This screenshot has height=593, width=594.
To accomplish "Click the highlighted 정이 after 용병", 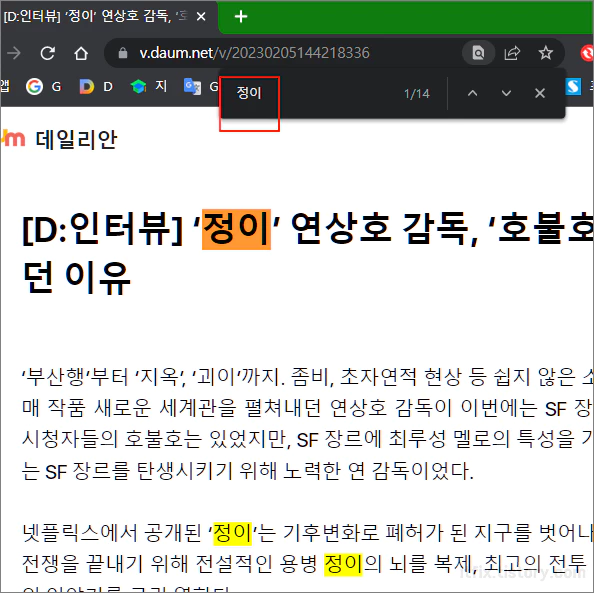I will pyautogui.click(x=344, y=564).
